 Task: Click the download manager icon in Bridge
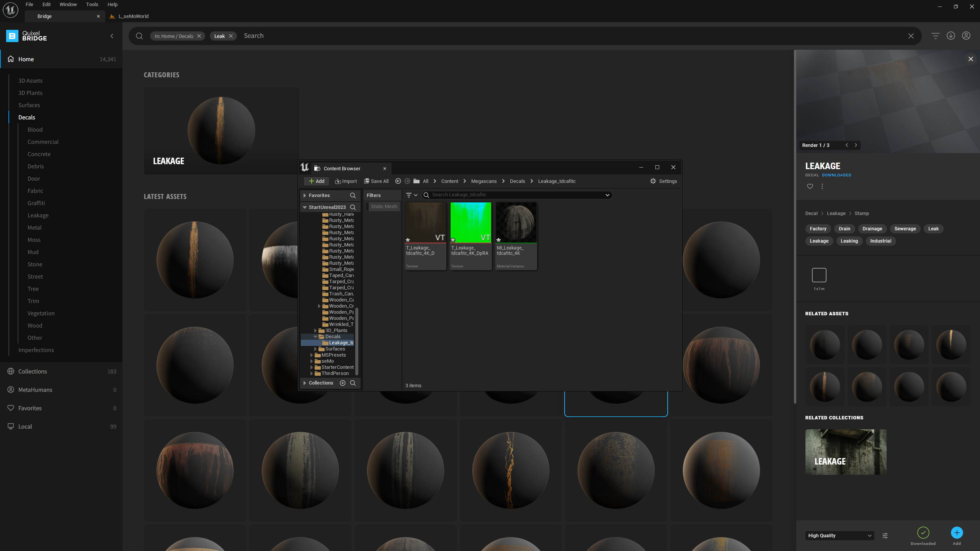tap(951, 36)
